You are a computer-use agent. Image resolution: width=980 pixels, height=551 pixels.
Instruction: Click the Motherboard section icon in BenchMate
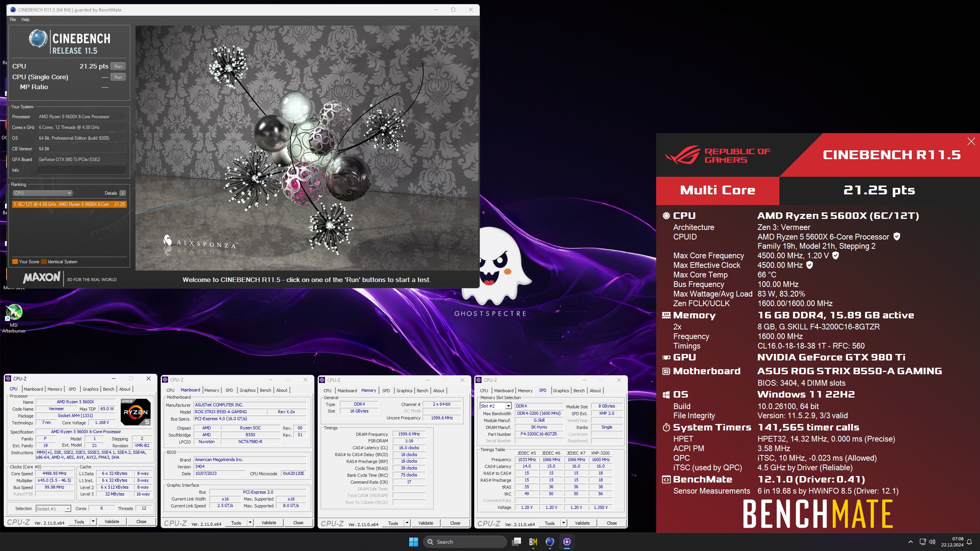click(x=666, y=371)
